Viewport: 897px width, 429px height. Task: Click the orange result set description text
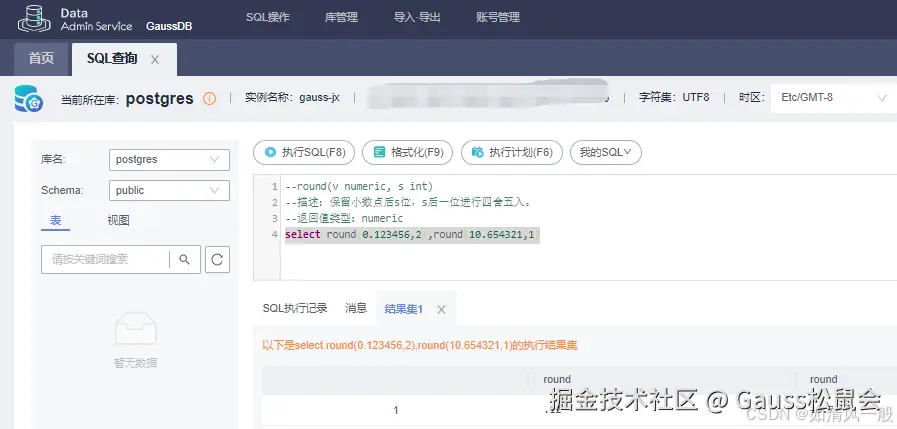(x=420, y=345)
